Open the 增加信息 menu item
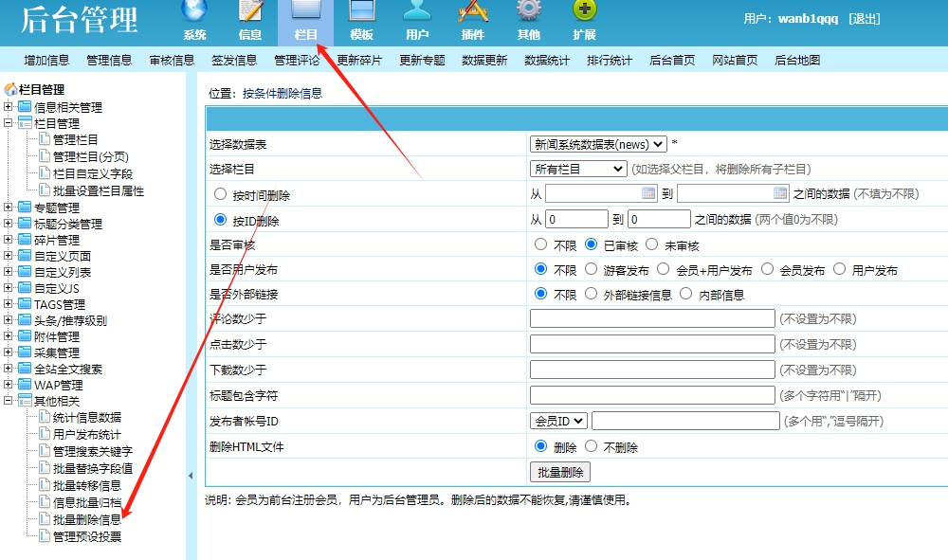The width and height of the screenshot is (948, 560). [x=46, y=60]
